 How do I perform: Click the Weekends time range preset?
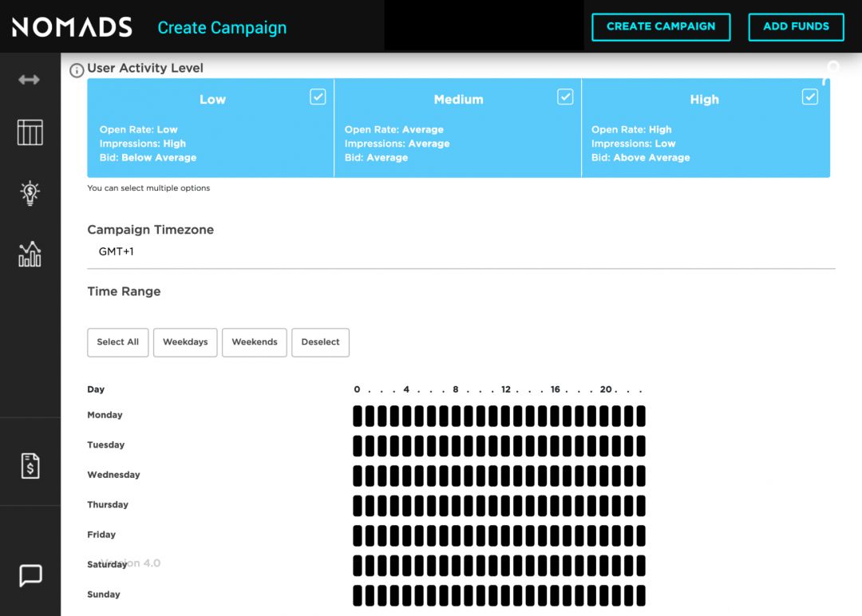tap(254, 342)
